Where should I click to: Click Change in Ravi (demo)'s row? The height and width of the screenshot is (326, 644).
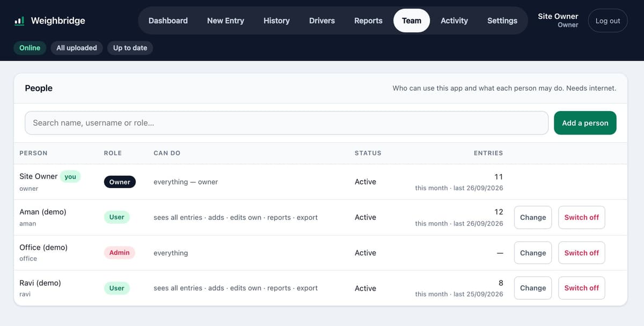pos(533,288)
